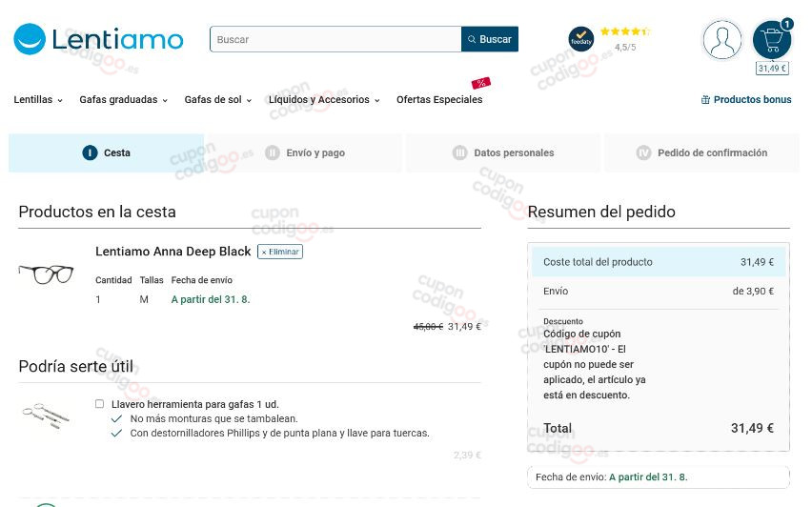Go to the Datos personales step tab
This screenshot has height=507, width=812.
[503, 152]
